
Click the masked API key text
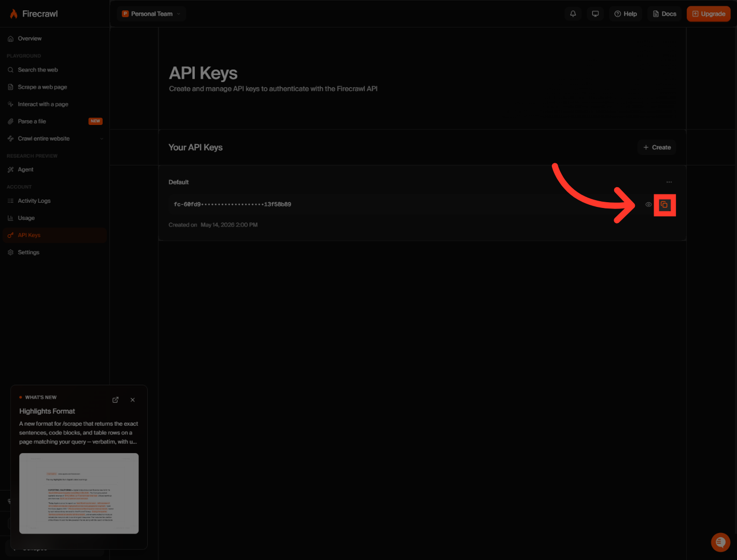click(232, 204)
